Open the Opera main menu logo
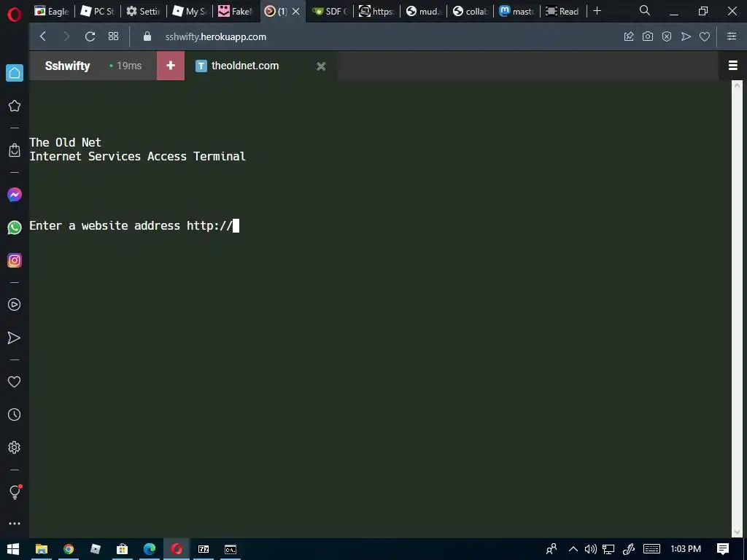Image resolution: width=747 pixels, height=560 pixels. (15, 15)
